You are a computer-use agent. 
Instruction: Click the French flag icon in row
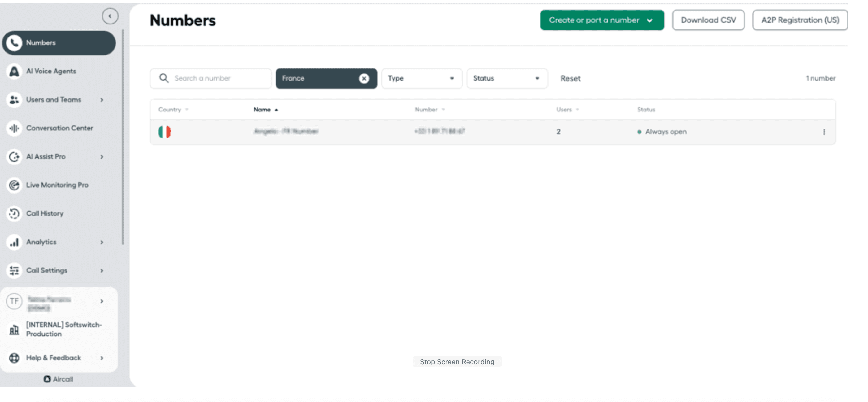click(x=164, y=132)
